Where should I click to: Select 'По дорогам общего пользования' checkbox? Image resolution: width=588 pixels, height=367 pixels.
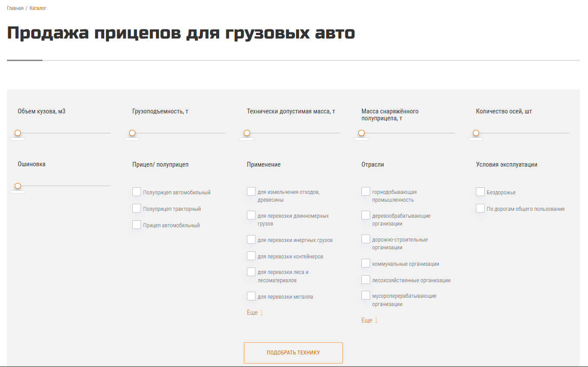[x=480, y=208]
